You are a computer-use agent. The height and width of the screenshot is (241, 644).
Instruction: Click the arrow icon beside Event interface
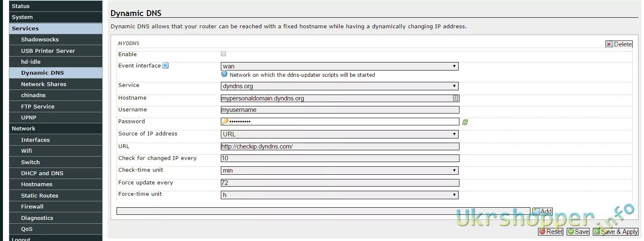pyautogui.click(x=166, y=65)
